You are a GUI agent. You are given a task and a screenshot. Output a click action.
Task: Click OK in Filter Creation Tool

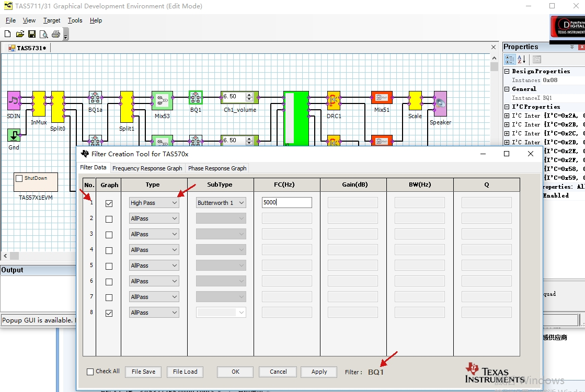click(235, 372)
